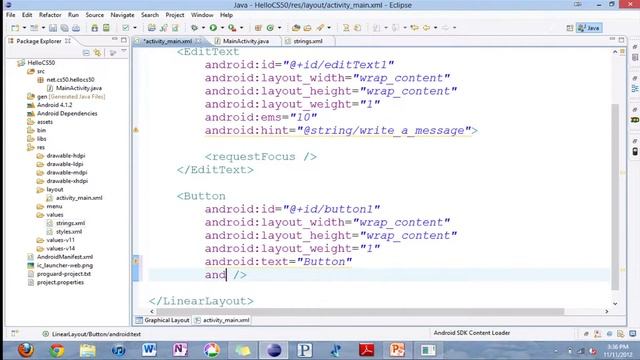
Task: Open the Android Virtual Device Manager icon
Action: tap(106, 28)
